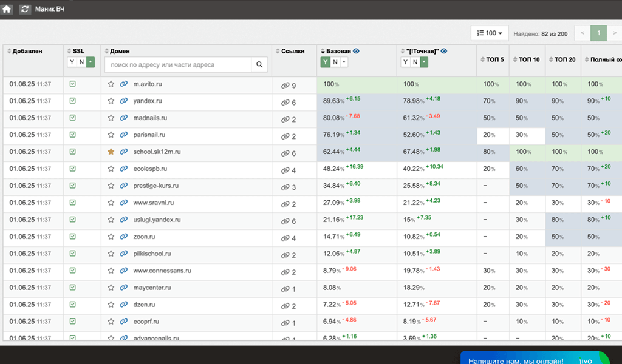Select the Y filter under SSL
Screen dimensions: 622x364
(72, 62)
